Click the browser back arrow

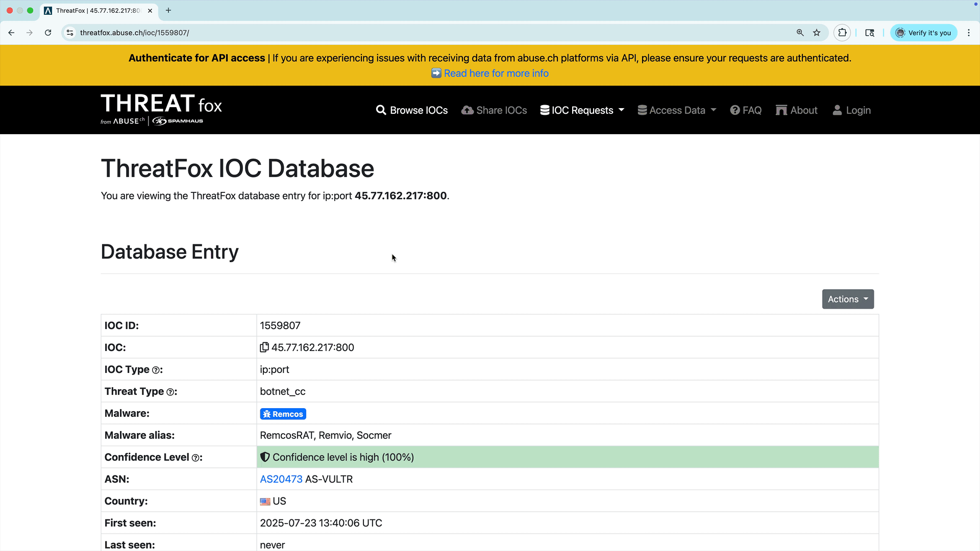[11, 33]
